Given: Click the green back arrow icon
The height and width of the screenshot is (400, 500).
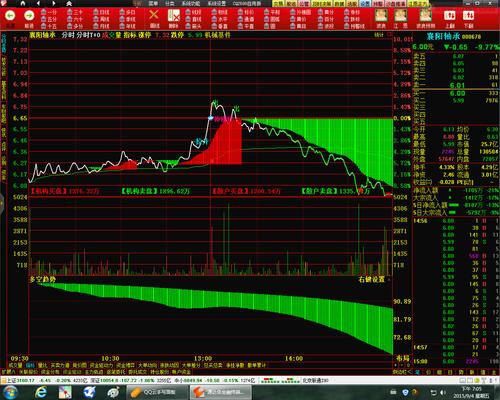Looking at the screenshot, I should 10,16.
